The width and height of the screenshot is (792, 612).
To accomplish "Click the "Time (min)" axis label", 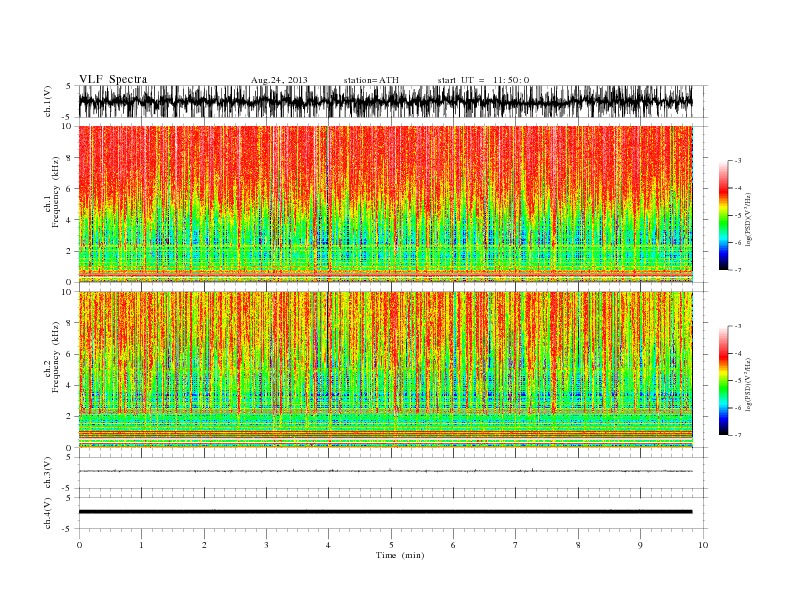I will click(x=400, y=555).
